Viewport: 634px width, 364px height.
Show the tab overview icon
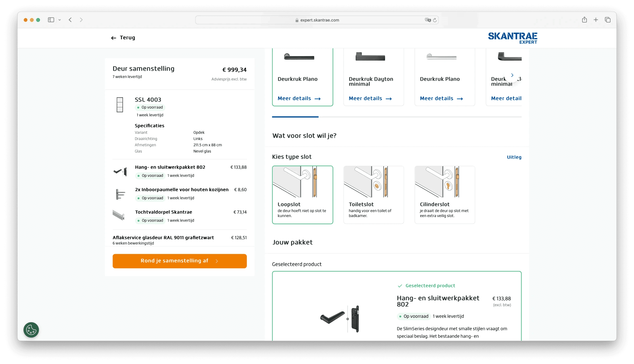[608, 20]
